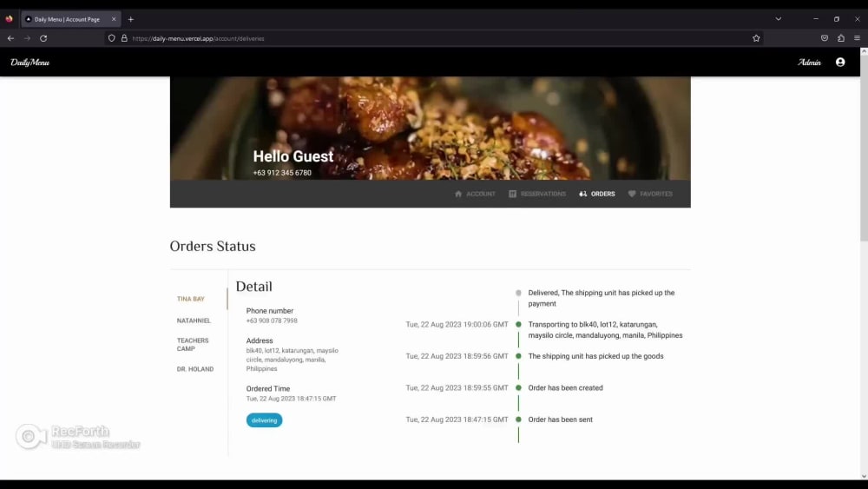Select the Natahniel order
This screenshot has height=489, width=868.
(x=194, y=320)
